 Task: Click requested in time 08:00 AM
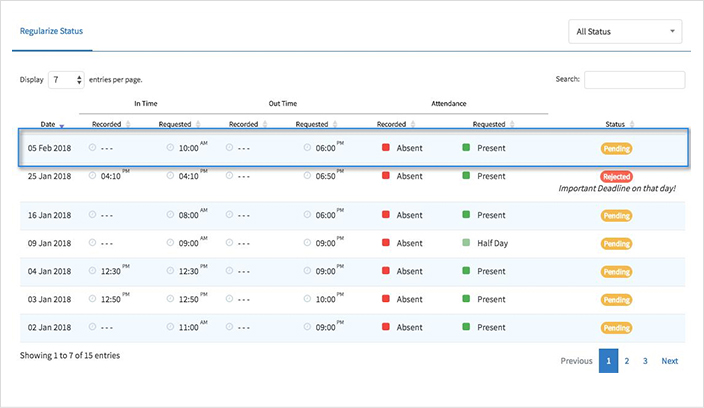(193, 214)
